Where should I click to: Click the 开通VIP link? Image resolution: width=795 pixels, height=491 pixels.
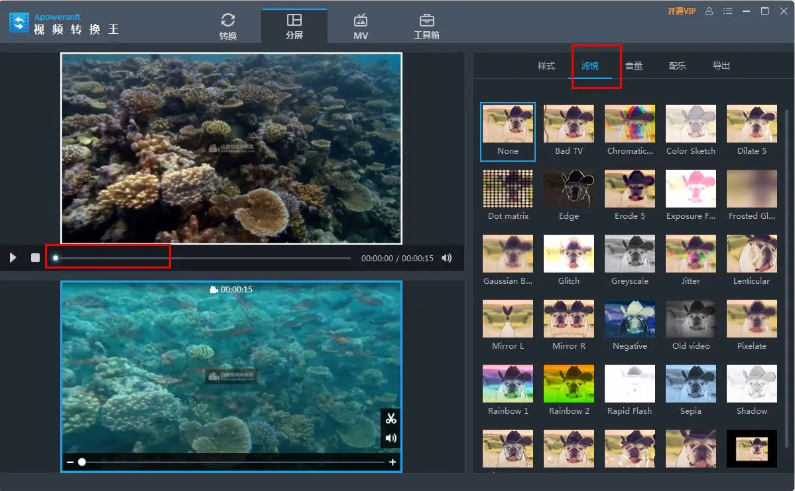[681, 11]
